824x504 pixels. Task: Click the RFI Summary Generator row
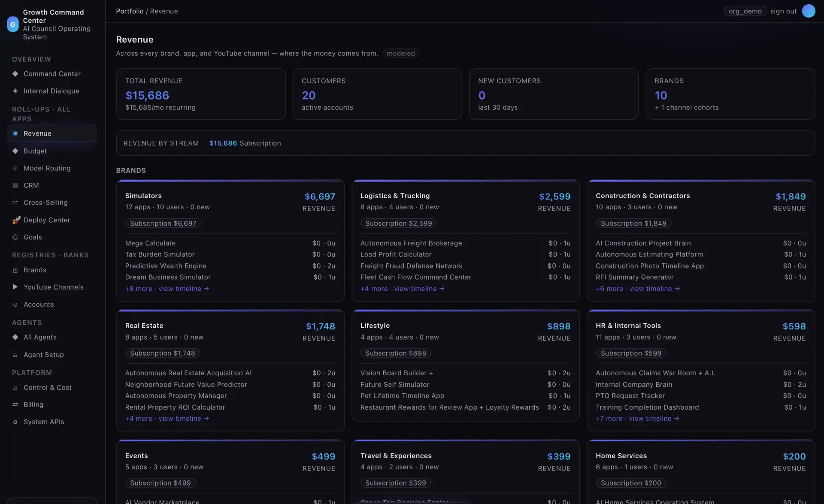point(701,278)
